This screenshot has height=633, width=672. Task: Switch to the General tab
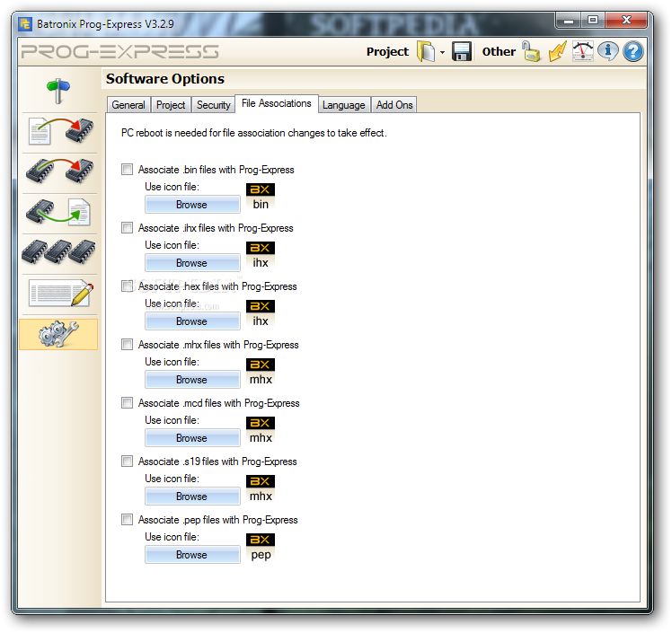click(128, 105)
